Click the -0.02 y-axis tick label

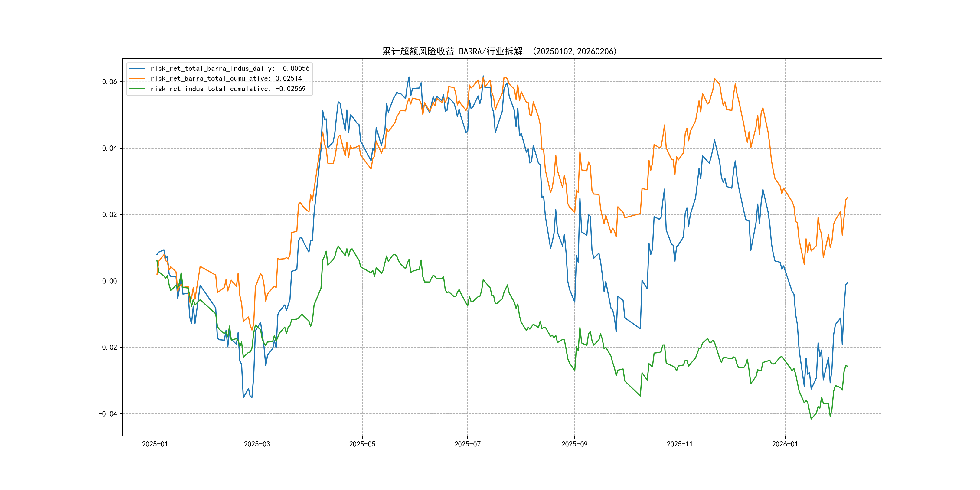pyautogui.click(x=108, y=347)
